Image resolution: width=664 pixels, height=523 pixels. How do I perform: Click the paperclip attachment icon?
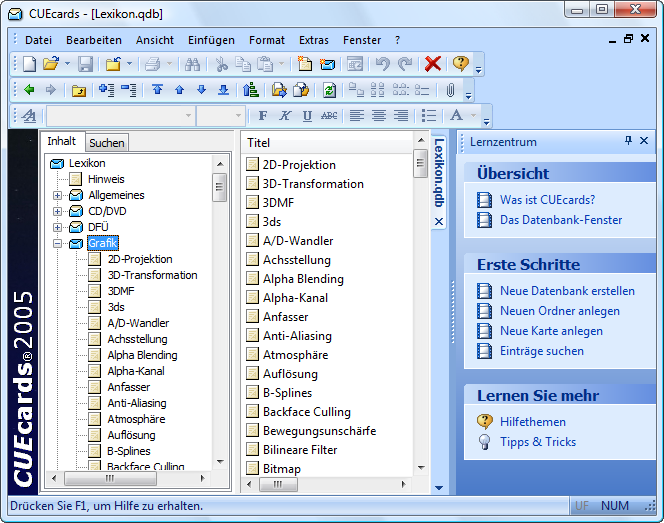[451, 90]
